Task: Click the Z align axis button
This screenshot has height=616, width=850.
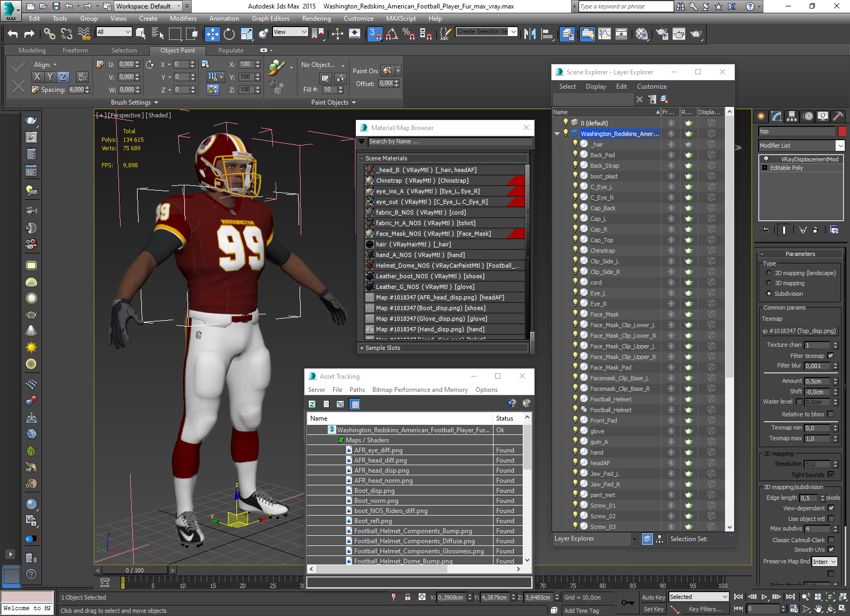Action: pyautogui.click(x=63, y=76)
